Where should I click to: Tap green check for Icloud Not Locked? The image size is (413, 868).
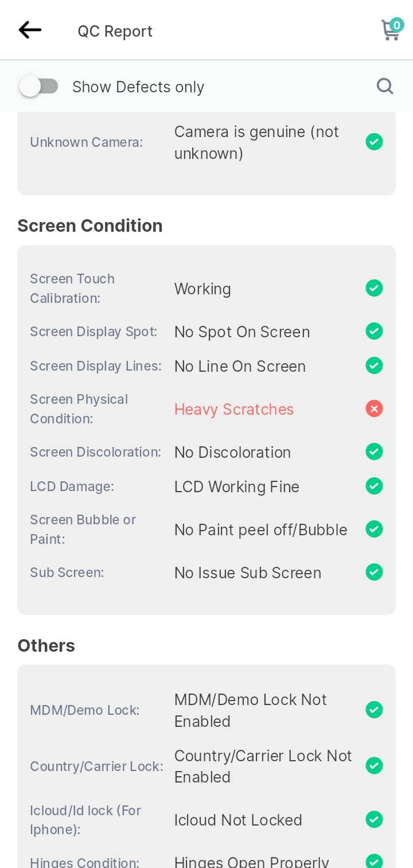click(x=374, y=819)
